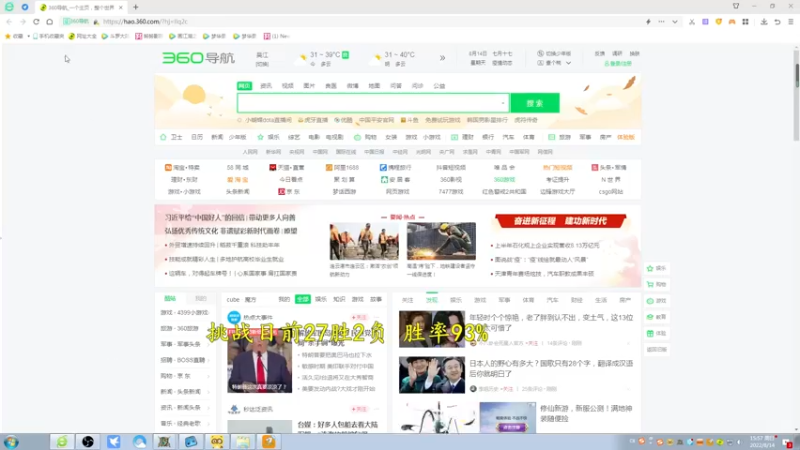Switch to the 知识 feed tab
Image resolution: width=800 pixels, height=450 pixels.
(x=339, y=299)
